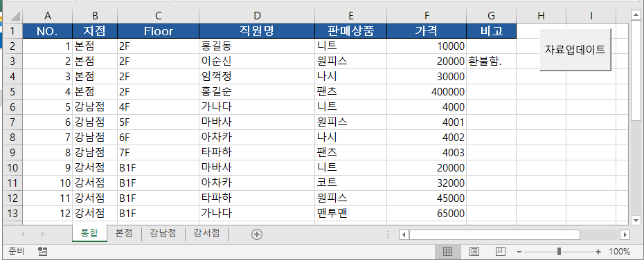Adjust the zoom slider handle

(559, 252)
